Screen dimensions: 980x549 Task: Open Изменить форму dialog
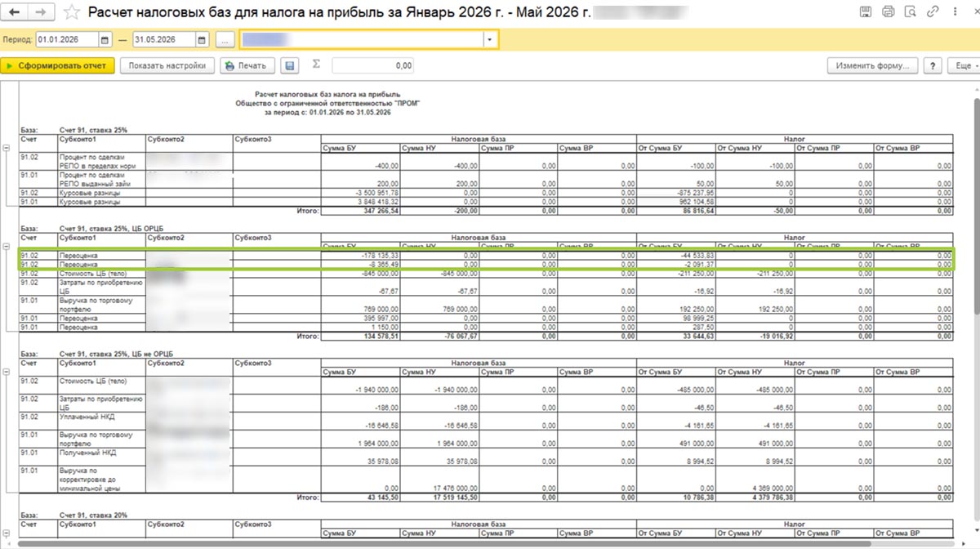point(873,65)
